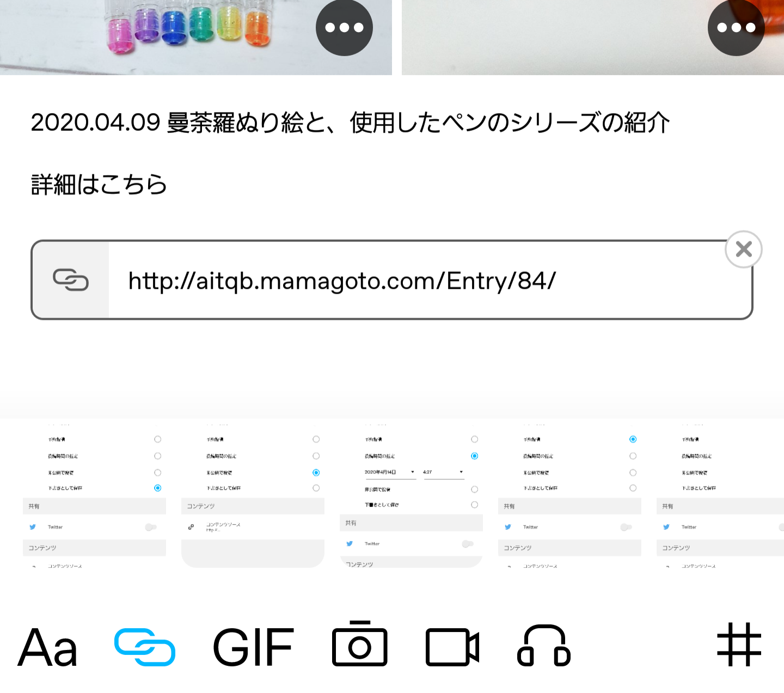784x693 pixels.
Task: Open the Aa text formatting tool
Action: click(47, 647)
